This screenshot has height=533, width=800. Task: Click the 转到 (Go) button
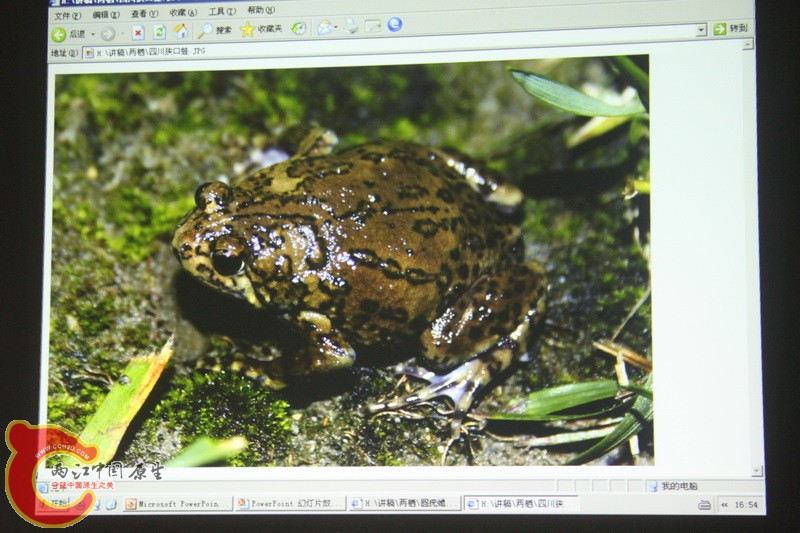click(x=732, y=29)
